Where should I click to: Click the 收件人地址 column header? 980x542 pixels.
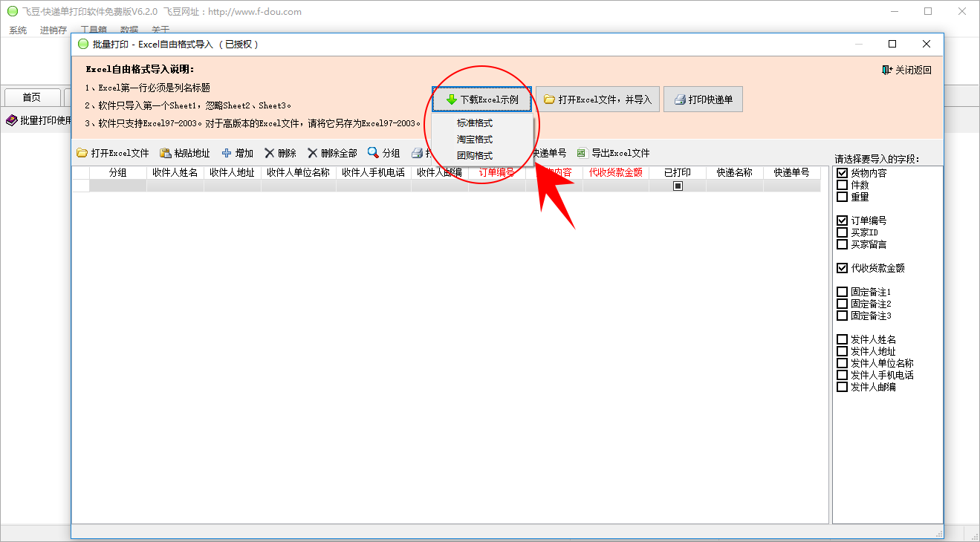pyautogui.click(x=233, y=172)
